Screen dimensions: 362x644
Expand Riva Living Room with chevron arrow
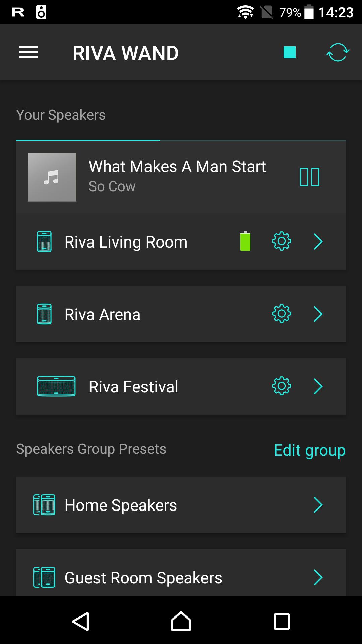coord(318,241)
